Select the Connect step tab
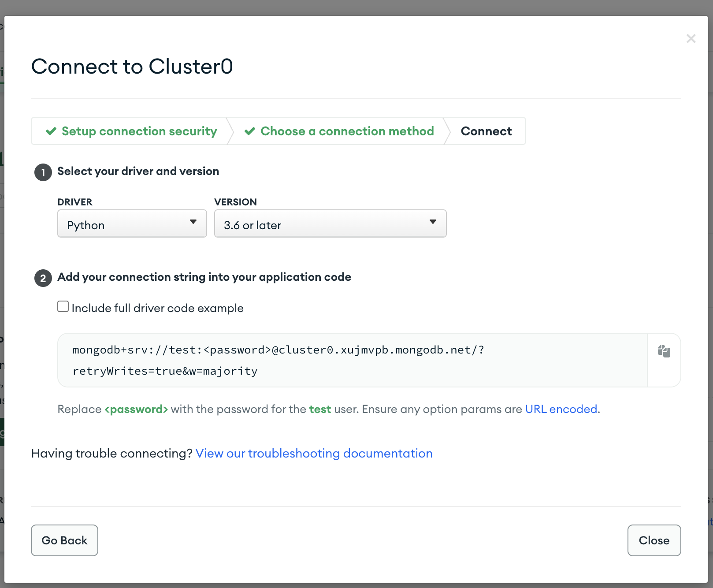 pos(486,131)
